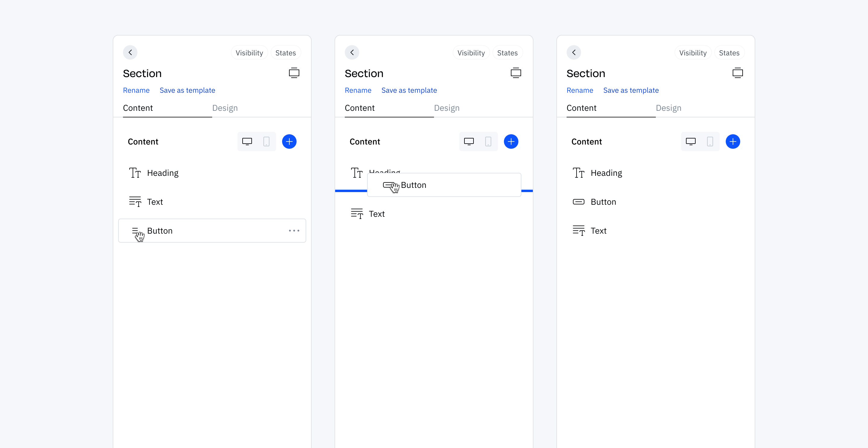Click drag handle on Button row in left panel
This screenshot has height=448, width=868.
pyautogui.click(x=135, y=231)
